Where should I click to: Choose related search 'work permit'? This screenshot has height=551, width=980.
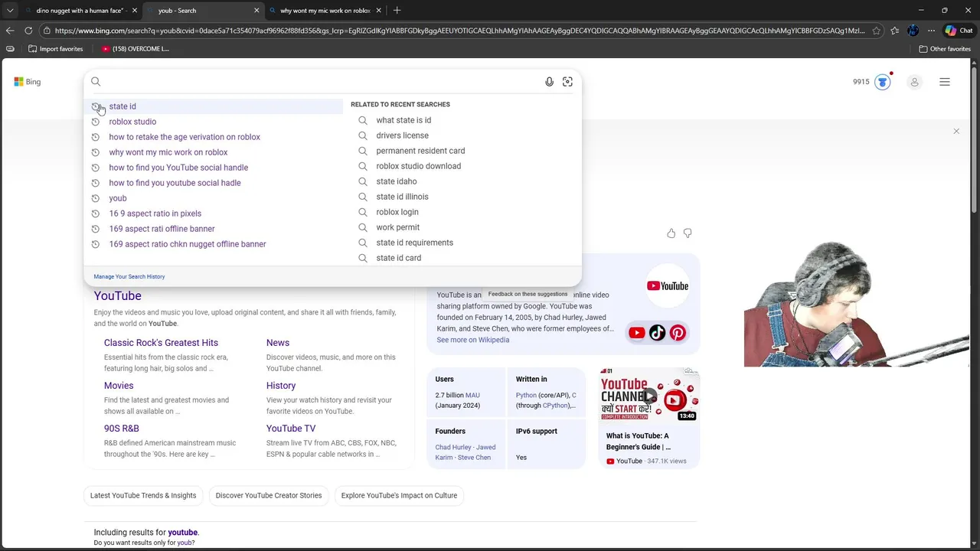pos(397,227)
